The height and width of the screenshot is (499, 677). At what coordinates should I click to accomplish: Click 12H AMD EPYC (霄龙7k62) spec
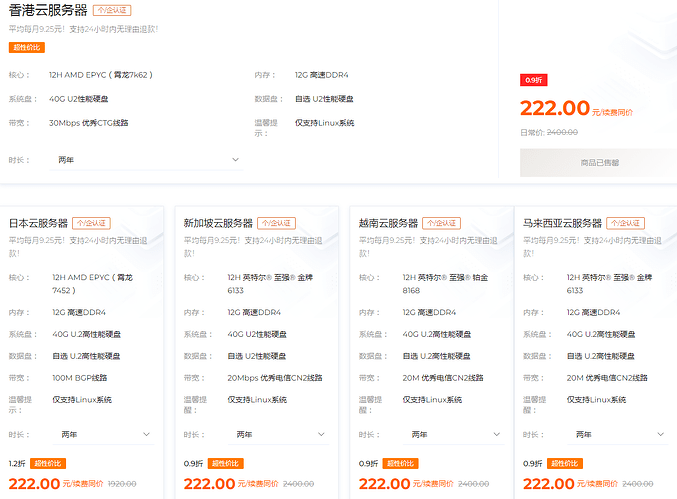(101, 75)
